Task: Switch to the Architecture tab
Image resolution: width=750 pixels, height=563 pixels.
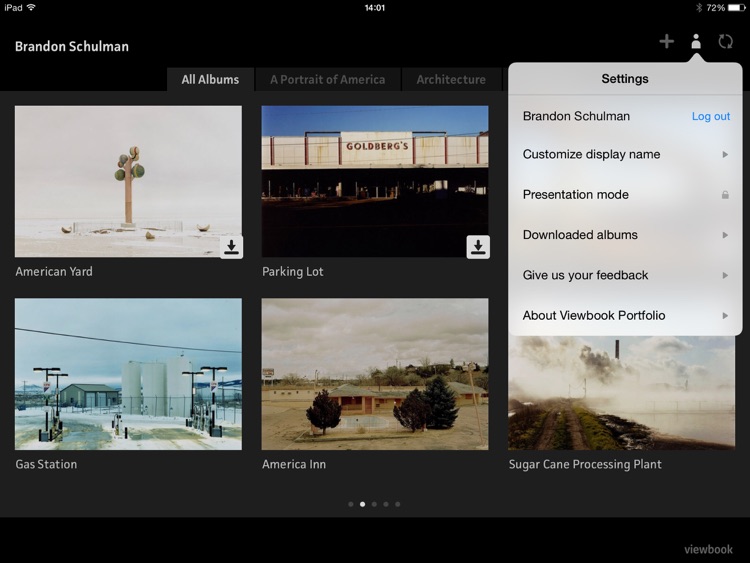Action: (451, 79)
